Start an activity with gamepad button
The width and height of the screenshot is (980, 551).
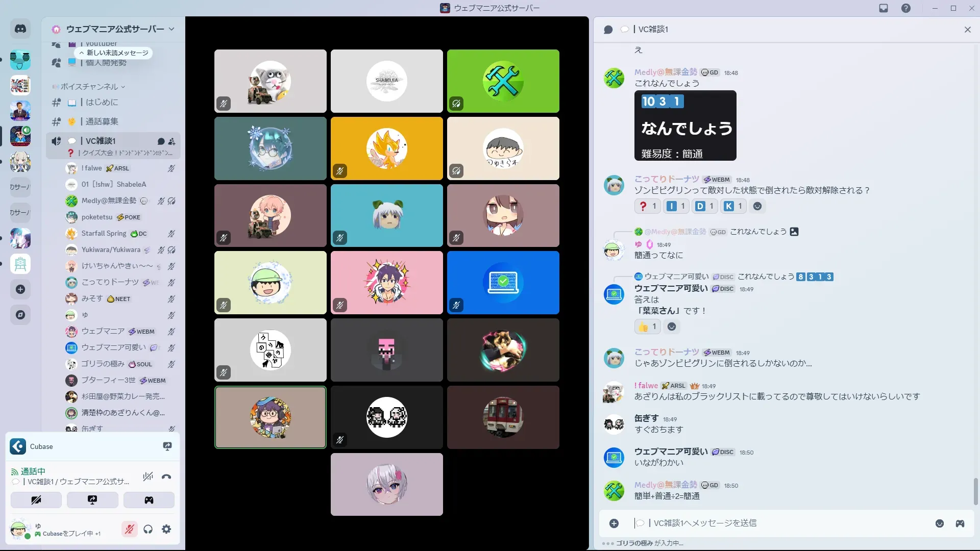(149, 500)
